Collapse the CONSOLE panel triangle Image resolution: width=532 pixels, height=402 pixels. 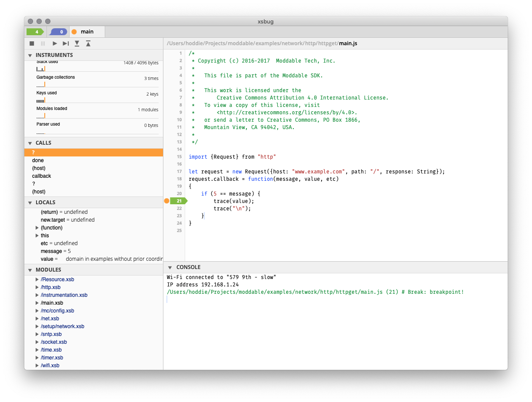click(170, 267)
